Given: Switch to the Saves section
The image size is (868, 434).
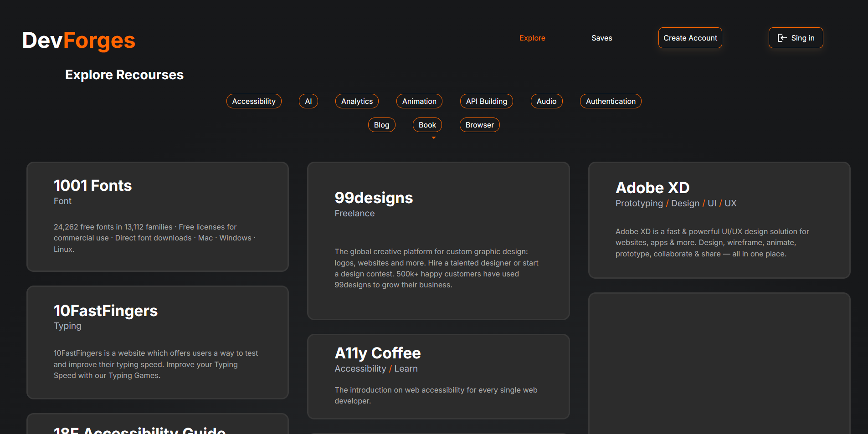Looking at the screenshot, I should [x=601, y=38].
